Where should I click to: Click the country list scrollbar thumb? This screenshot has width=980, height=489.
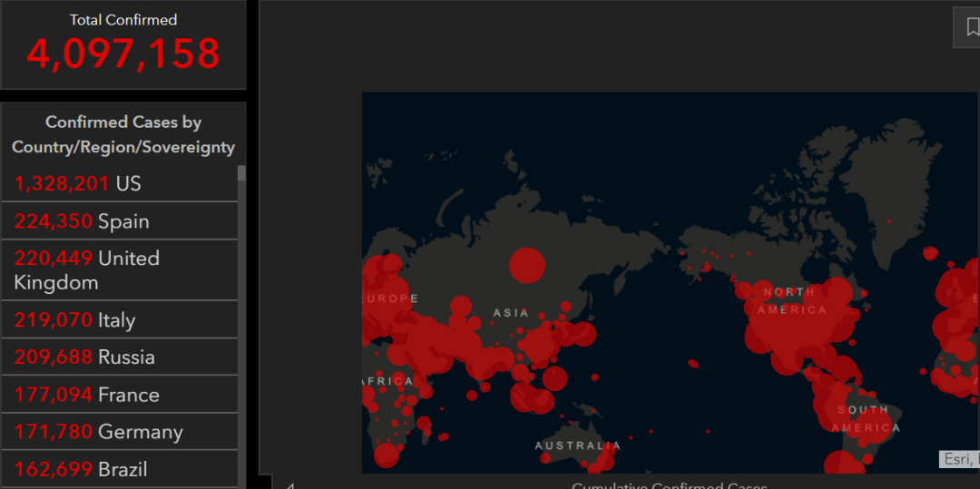click(x=242, y=173)
